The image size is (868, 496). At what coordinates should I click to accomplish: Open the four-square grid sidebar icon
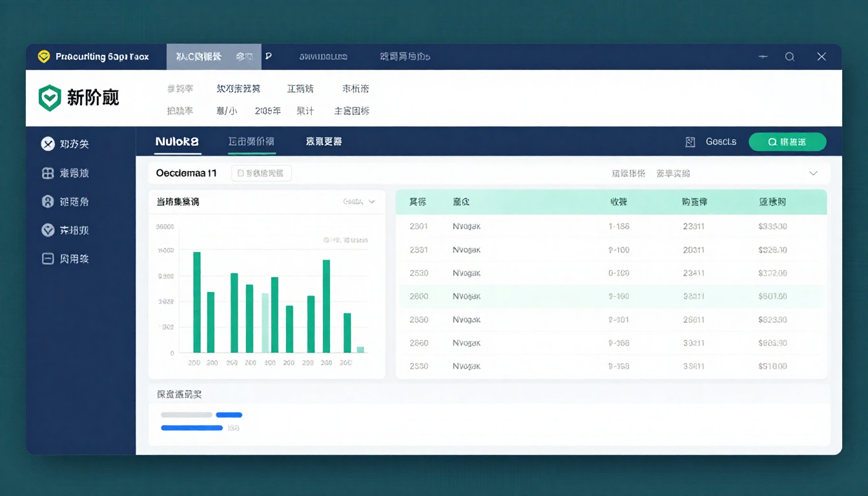[x=48, y=173]
